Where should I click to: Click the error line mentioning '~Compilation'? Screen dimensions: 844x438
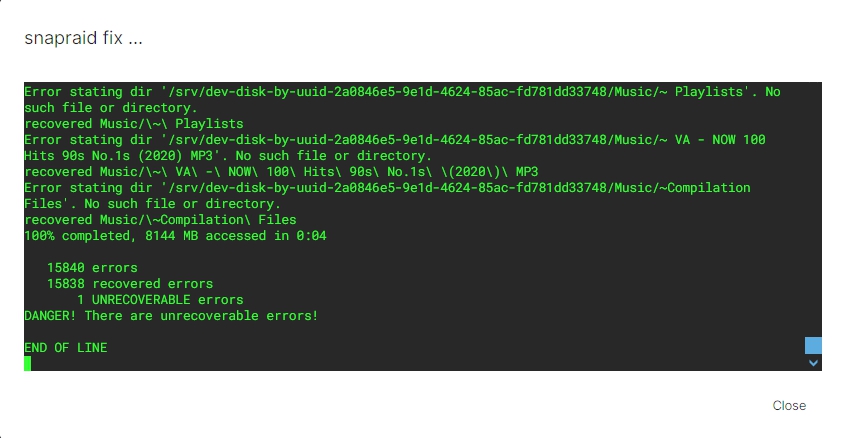(x=387, y=188)
